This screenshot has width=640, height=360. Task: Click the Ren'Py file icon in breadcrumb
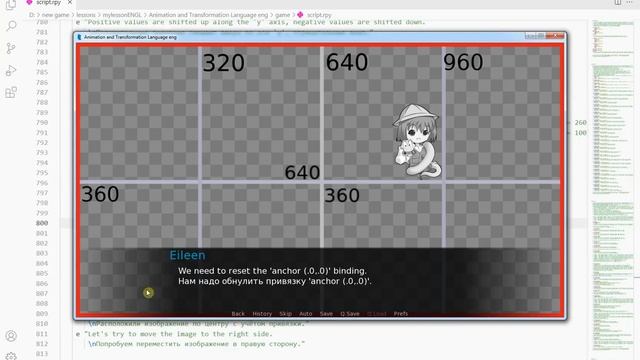tap(300, 15)
